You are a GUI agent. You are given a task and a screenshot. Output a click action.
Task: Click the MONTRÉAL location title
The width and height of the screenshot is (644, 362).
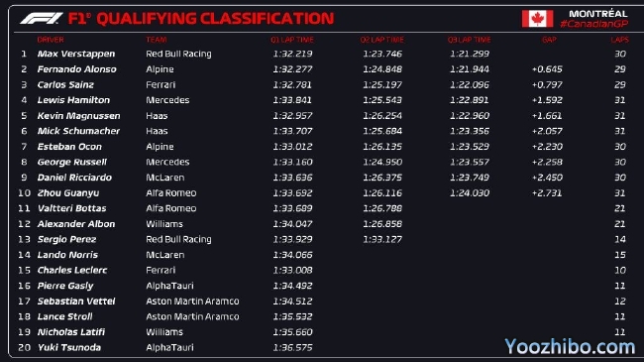pos(598,13)
